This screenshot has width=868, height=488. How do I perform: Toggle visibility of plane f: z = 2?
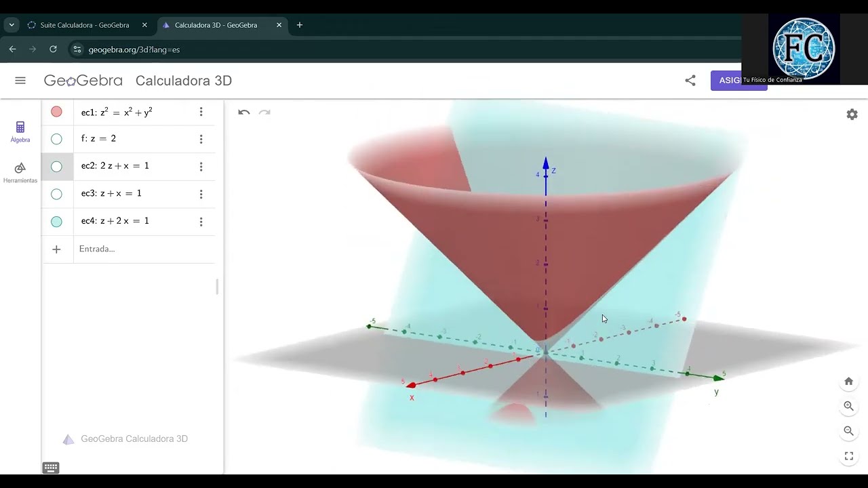(x=56, y=139)
